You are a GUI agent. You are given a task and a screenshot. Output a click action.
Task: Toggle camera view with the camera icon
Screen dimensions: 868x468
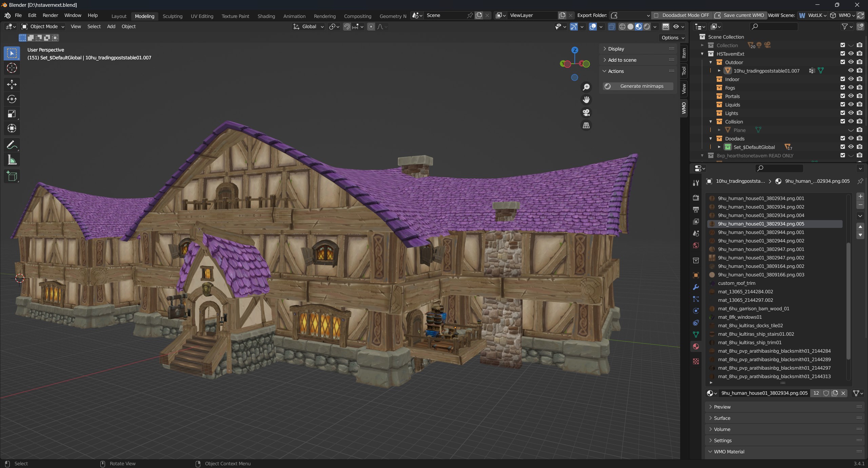[x=586, y=113]
